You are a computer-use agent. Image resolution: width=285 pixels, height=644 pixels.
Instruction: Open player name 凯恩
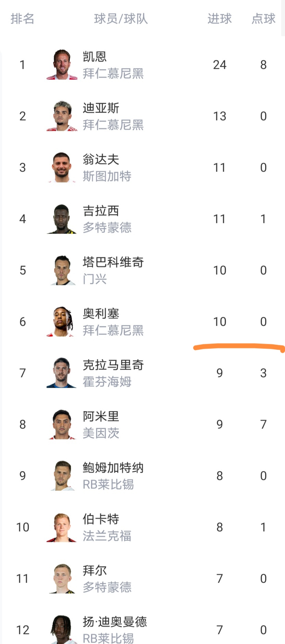pyautogui.click(x=94, y=57)
